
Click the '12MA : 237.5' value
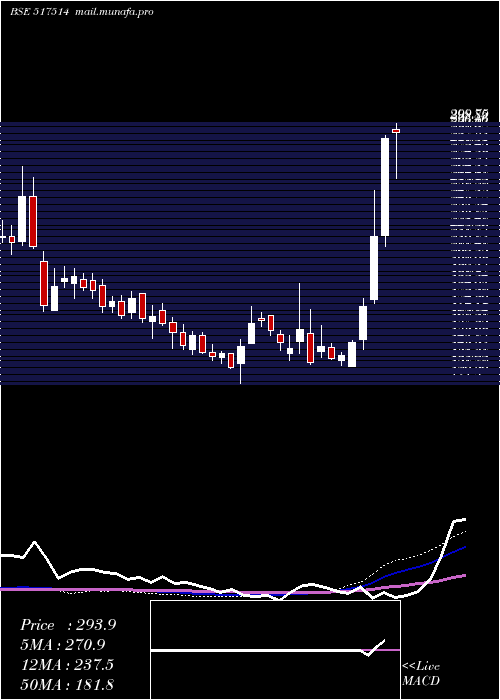(67, 665)
